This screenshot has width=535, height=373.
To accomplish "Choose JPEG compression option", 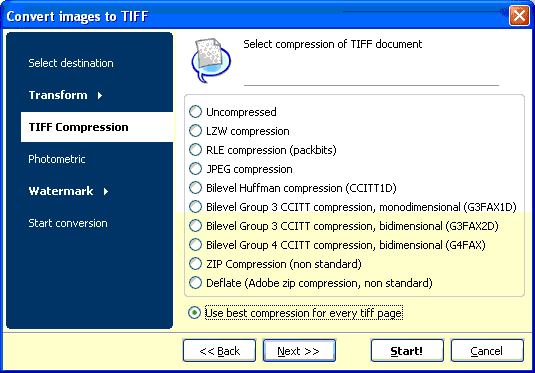I will click(196, 169).
